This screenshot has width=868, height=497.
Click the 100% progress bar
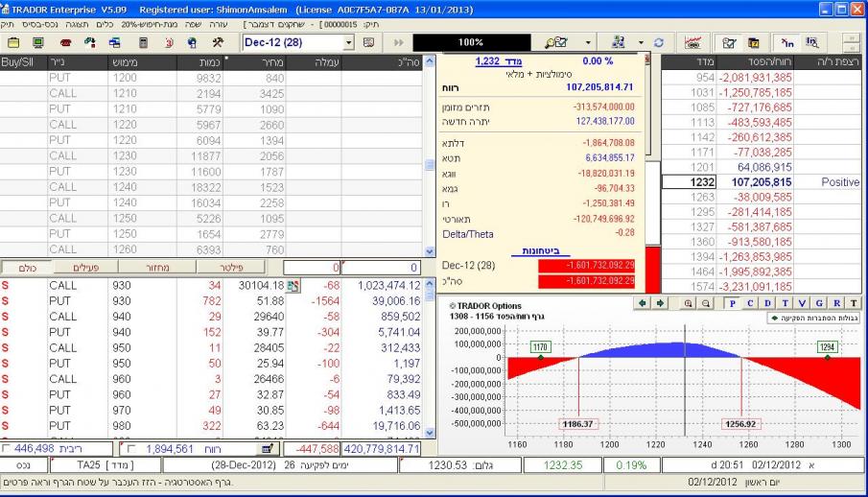pyautogui.click(x=470, y=43)
